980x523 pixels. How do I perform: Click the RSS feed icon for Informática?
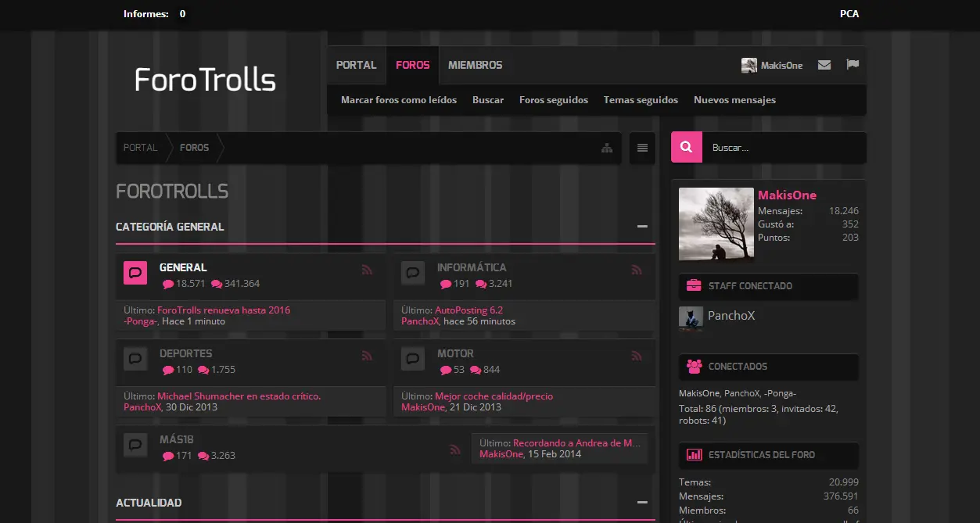pyautogui.click(x=637, y=270)
